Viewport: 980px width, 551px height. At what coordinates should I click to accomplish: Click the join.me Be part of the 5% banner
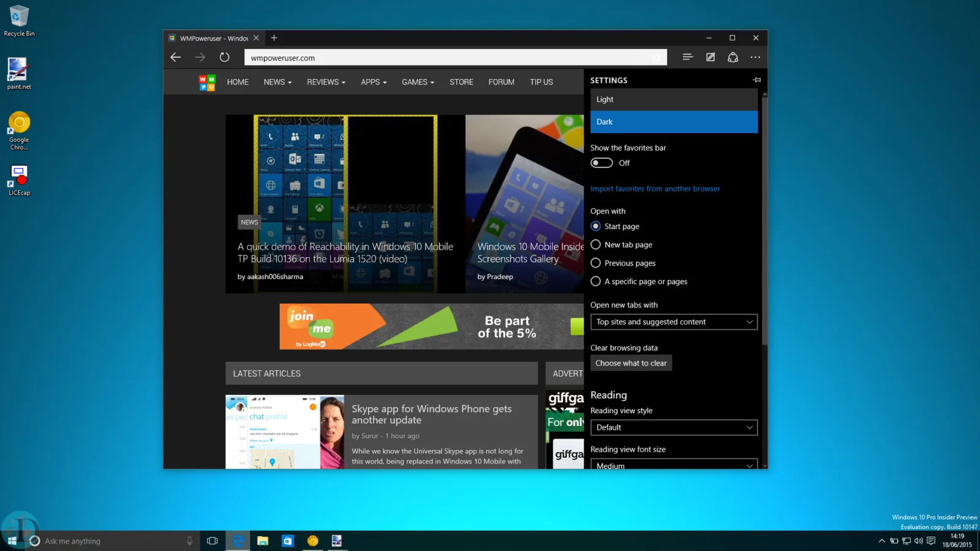[x=431, y=327]
